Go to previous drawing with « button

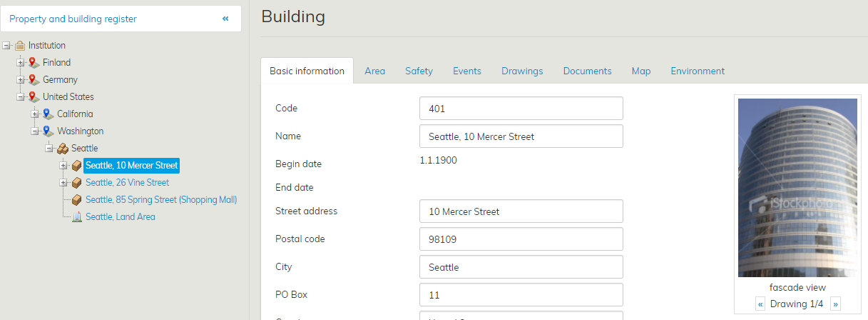(x=760, y=304)
